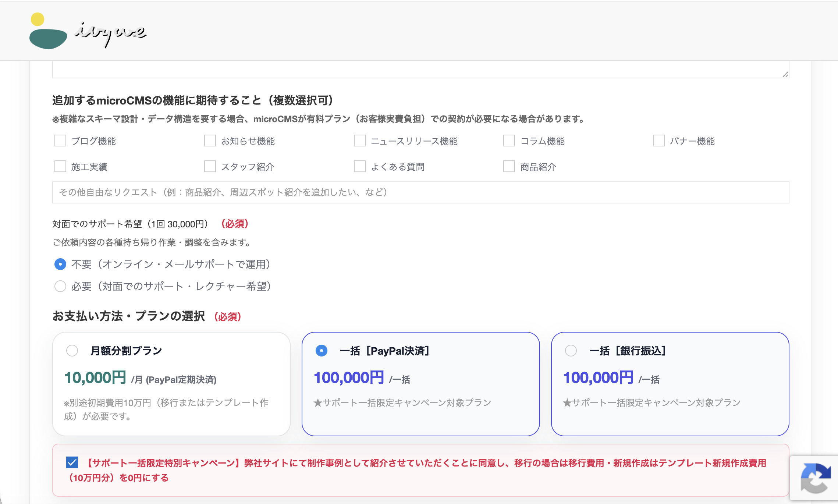Focus the その他自由なリクエスト input field
The image size is (838, 504).
click(x=420, y=192)
